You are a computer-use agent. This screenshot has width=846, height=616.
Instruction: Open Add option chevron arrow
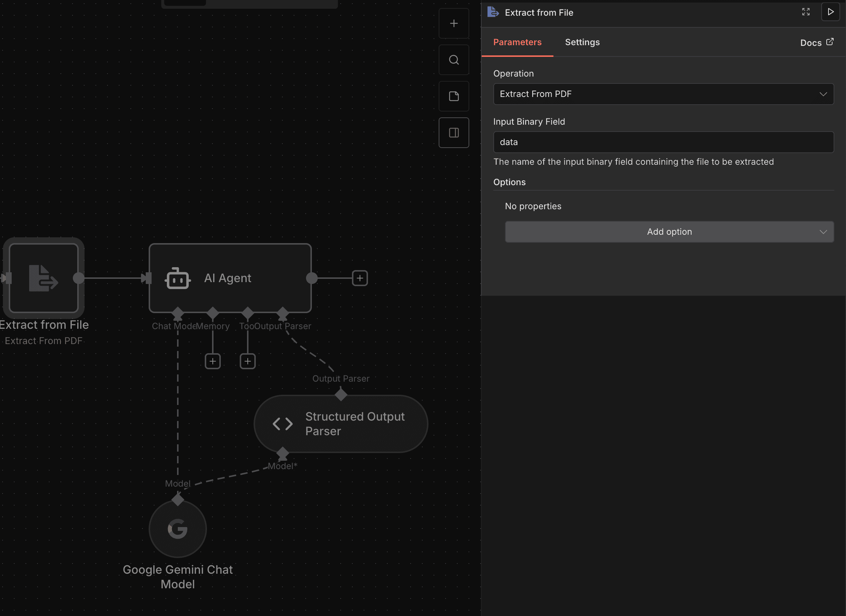pyautogui.click(x=823, y=232)
